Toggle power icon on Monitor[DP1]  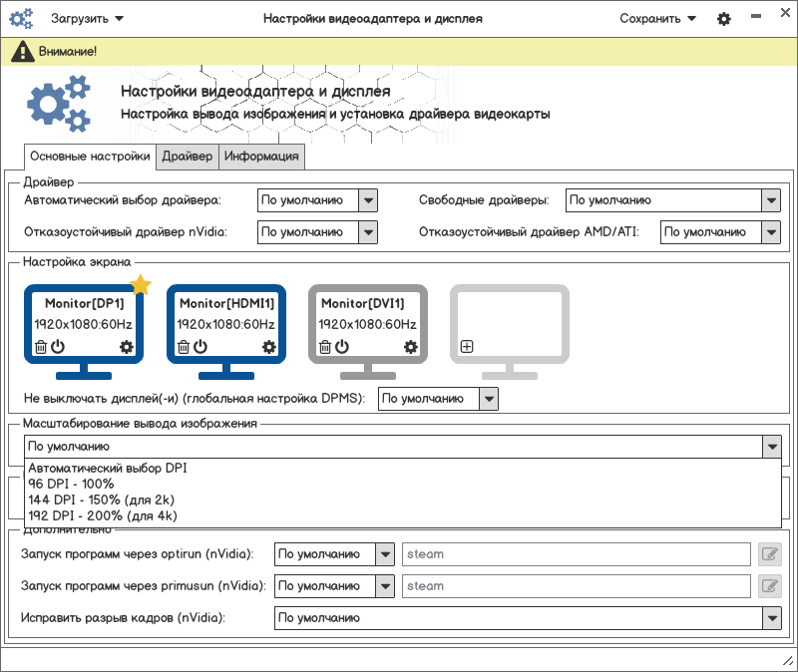click(x=58, y=347)
